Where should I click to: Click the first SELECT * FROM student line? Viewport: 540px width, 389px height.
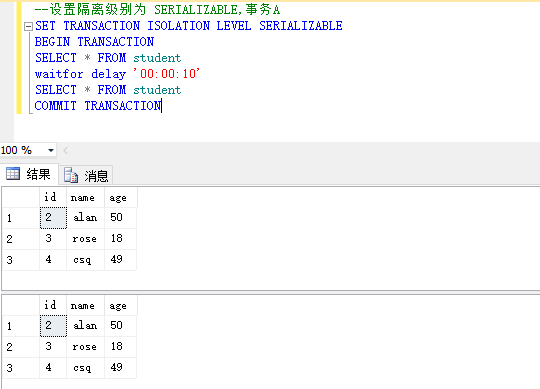108,58
